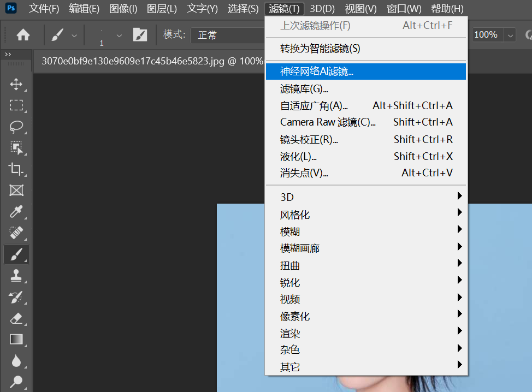Expand the 模糊 filter submenu
532x392 pixels.
pos(366,231)
